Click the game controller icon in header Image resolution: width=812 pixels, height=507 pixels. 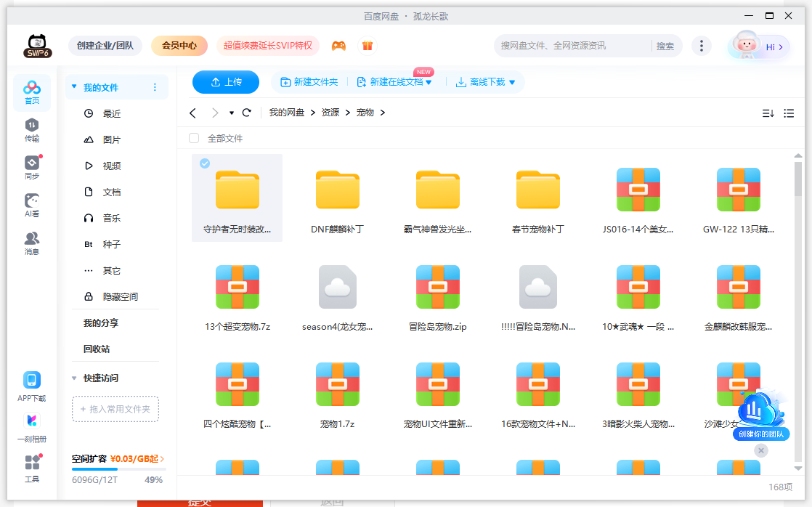(x=338, y=46)
